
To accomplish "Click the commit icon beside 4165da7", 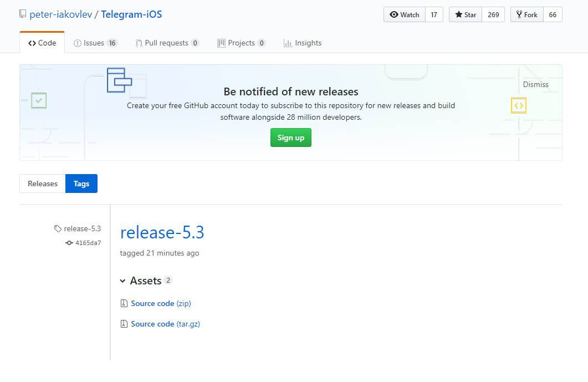I will click(69, 243).
